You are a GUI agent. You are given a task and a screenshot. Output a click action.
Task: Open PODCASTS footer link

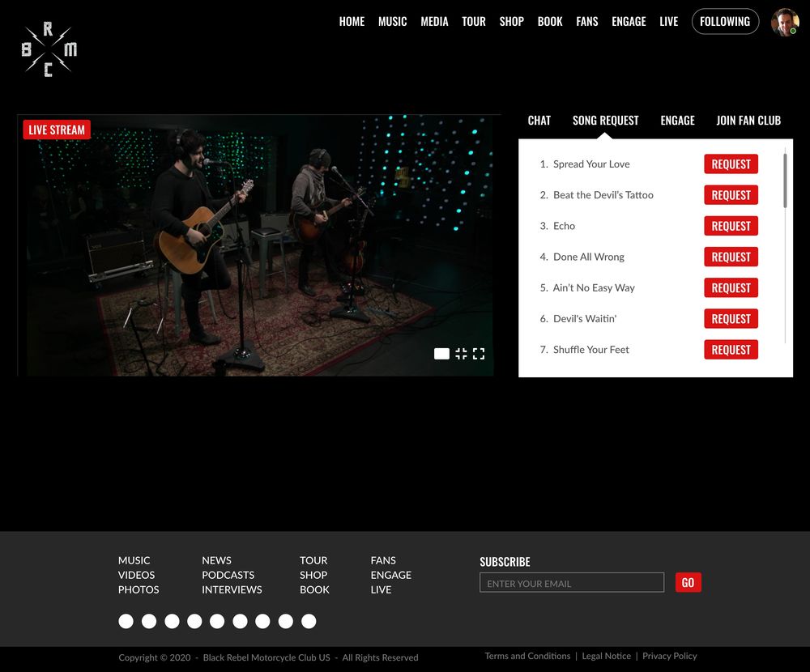click(228, 575)
